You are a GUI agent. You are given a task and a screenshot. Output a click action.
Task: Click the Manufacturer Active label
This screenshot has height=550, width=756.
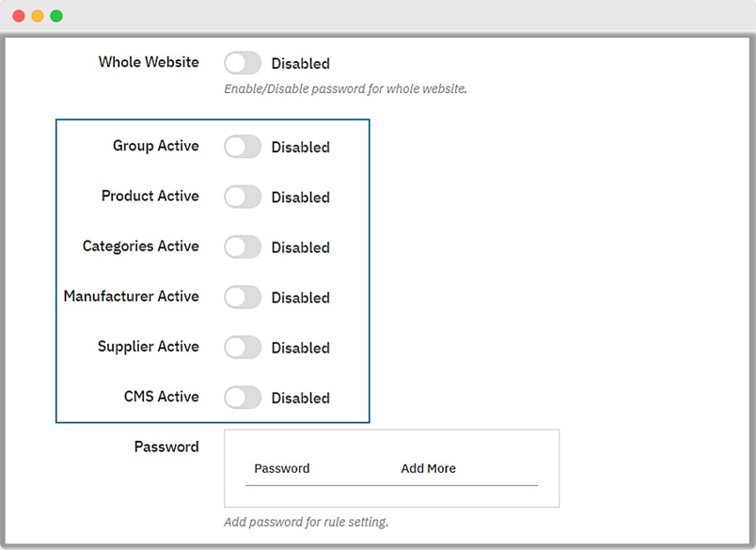pos(131,296)
